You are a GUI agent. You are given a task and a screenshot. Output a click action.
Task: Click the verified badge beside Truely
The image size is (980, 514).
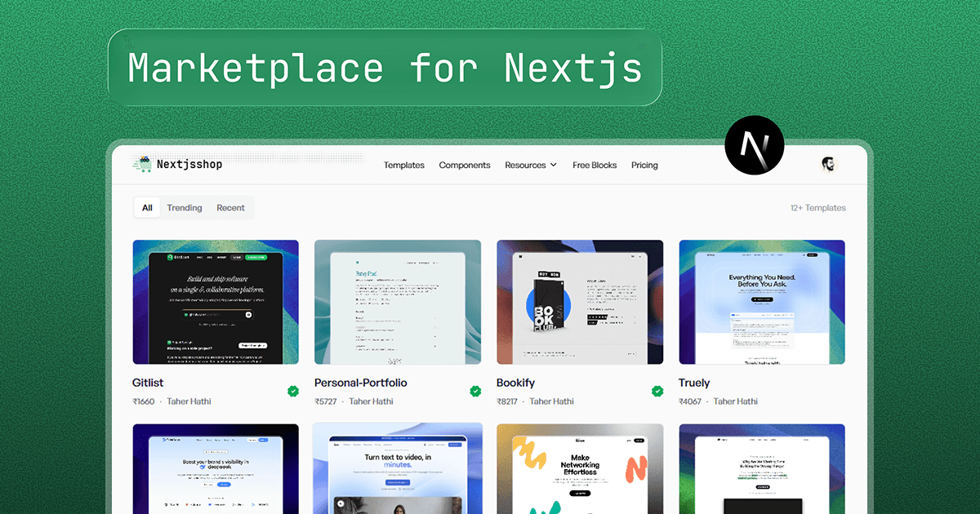click(840, 392)
